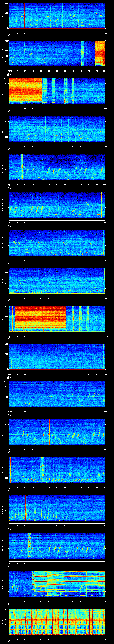Click the '5:00' end time label

(x=105, y=525)
